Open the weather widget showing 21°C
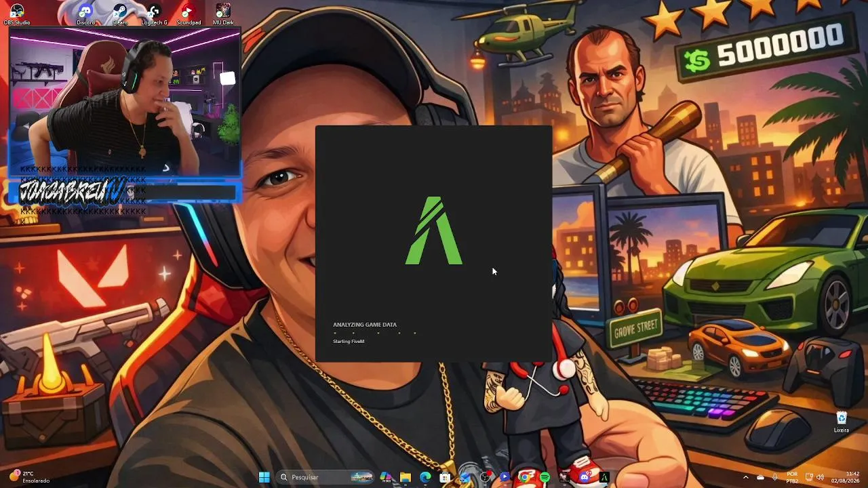868x488 pixels. point(28,476)
